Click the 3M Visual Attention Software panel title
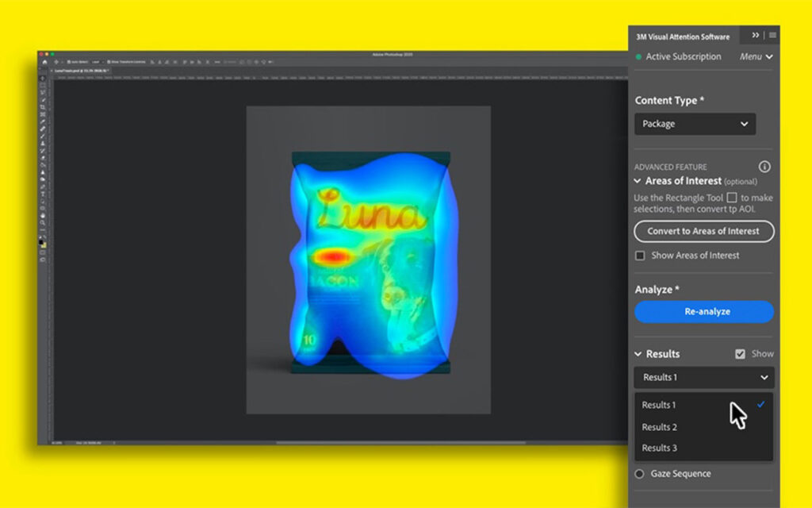 683,37
